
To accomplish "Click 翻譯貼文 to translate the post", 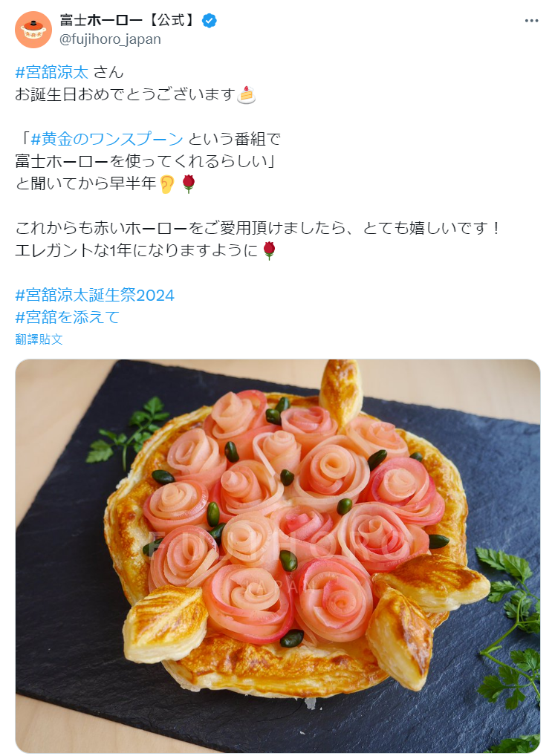I will (39, 339).
